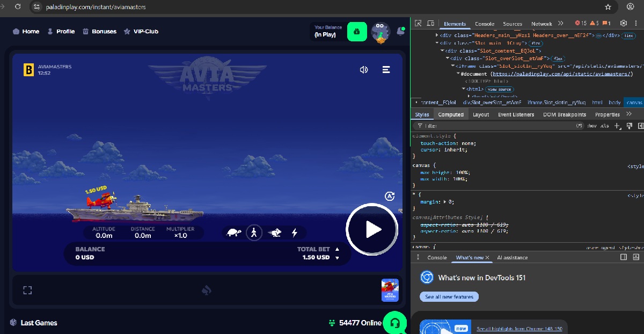Open the Avia Masters game thumbnail
The width and height of the screenshot is (644, 334).
pyautogui.click(x=390, y=290)
